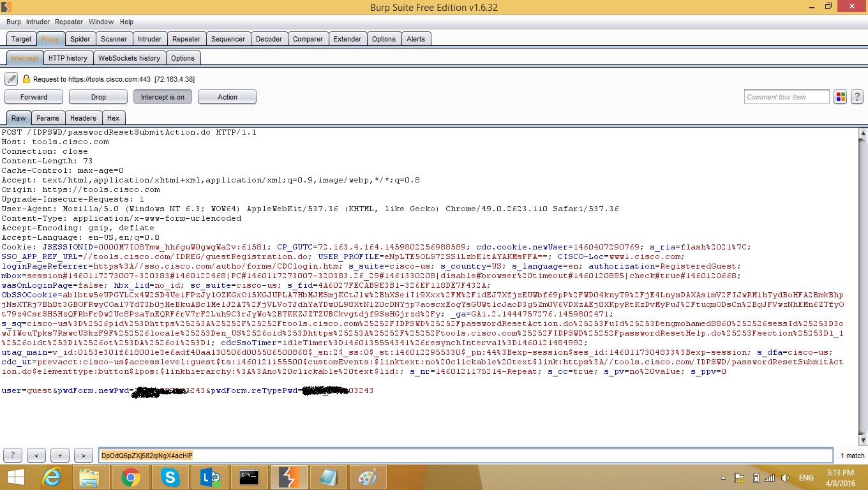
Task: Open Google Chrome from the taskbar
Action: [131, 477]
